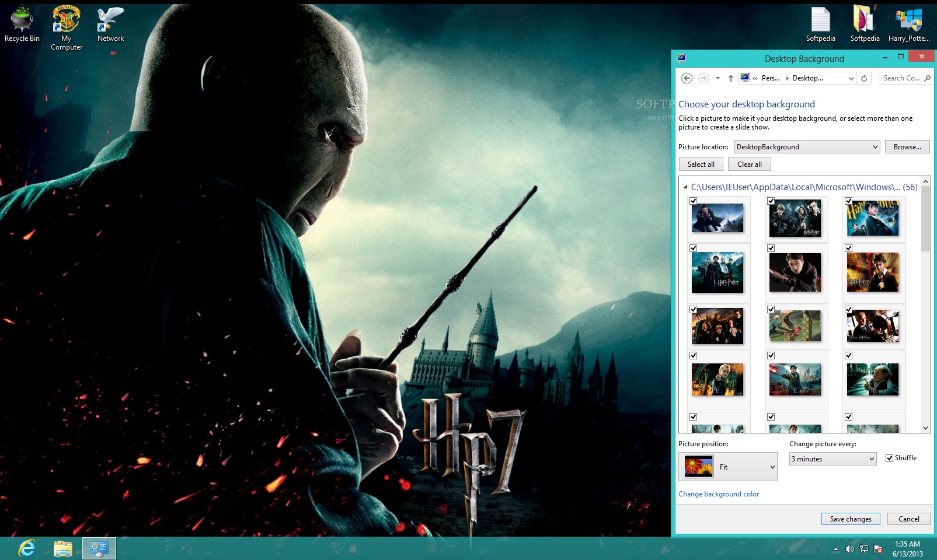Launch Internet Explorer from the taskbar
Screen dimensions: 937x560
pos(27,548)
